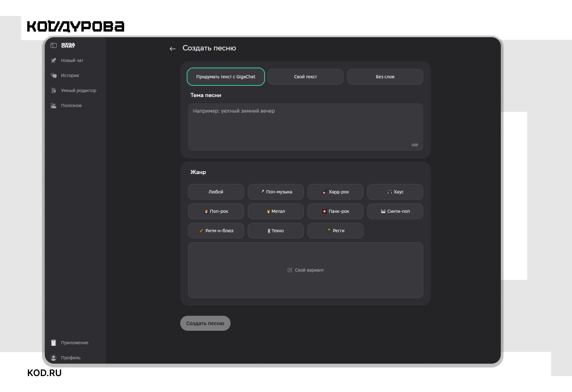
Task: Open Профиль in sidebar
Action: [71, 358]
